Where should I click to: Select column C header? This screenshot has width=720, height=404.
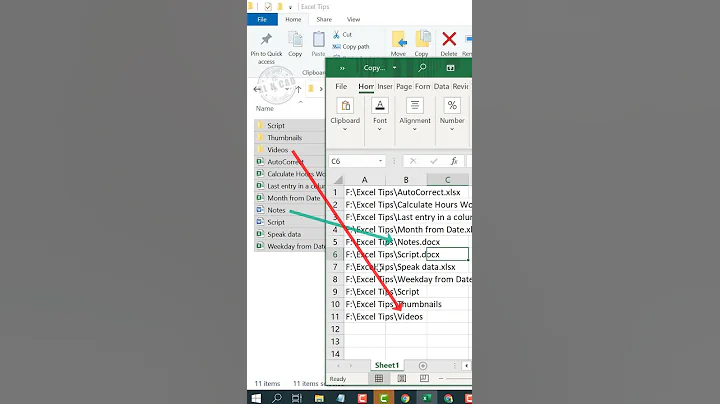pos(447,180)
